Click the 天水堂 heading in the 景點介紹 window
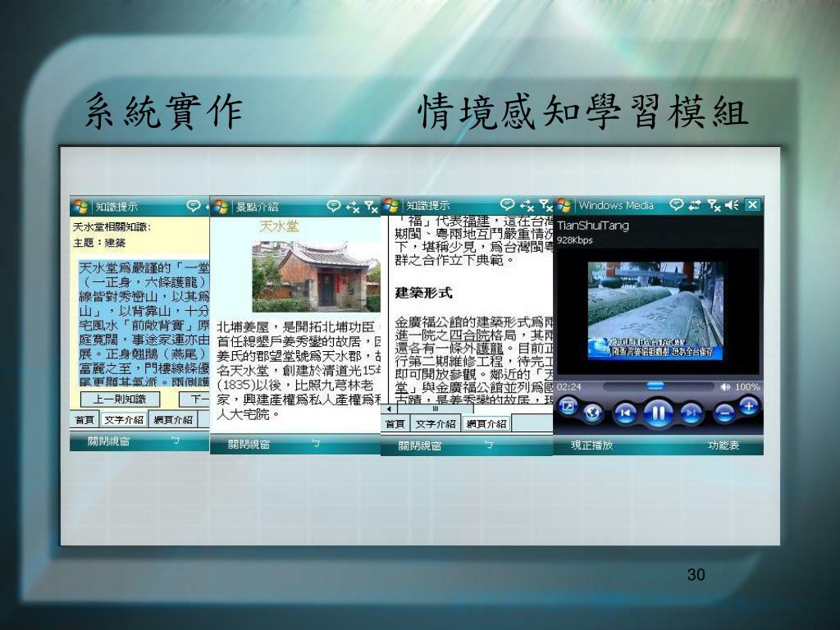This screenshot has height=630, width=840. point(279,226)
